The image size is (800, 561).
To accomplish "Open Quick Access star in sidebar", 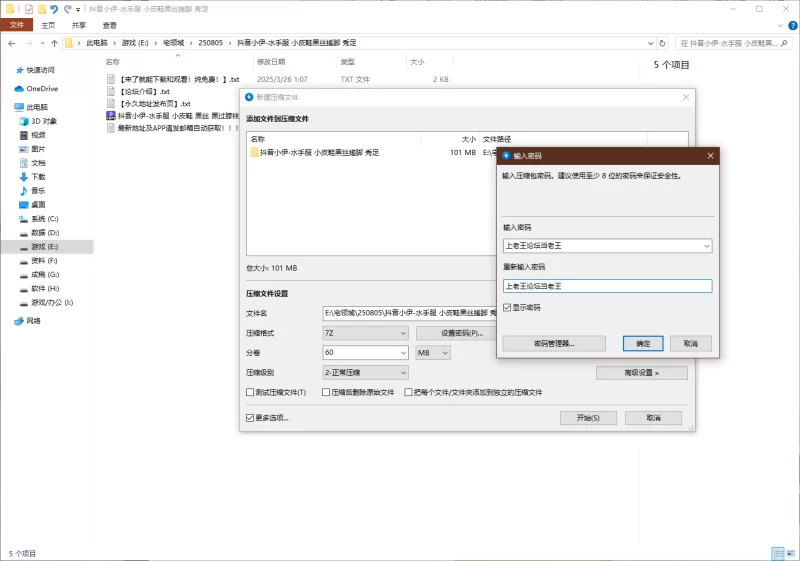I will tap(19, 70).
